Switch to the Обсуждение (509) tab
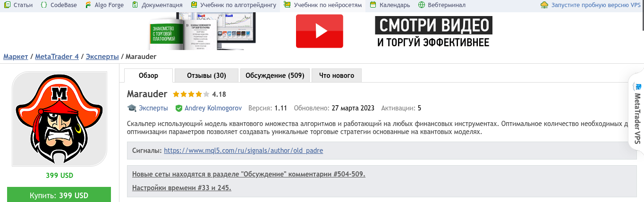The height and width of the screenshot is (202, 644). coord(275,76)
